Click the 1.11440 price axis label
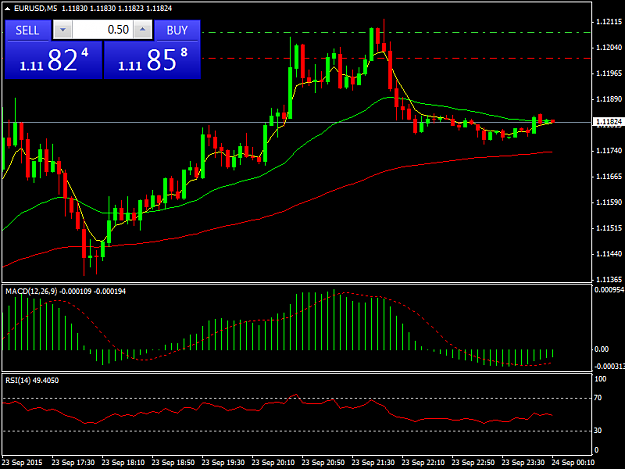This screenshot has width=625, height=469. tap(608, 254)
